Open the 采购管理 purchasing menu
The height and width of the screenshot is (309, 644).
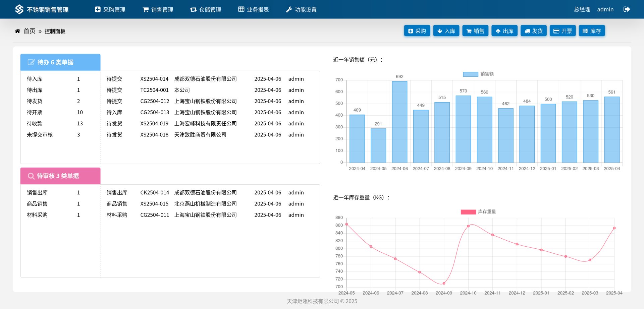[110, 9]
